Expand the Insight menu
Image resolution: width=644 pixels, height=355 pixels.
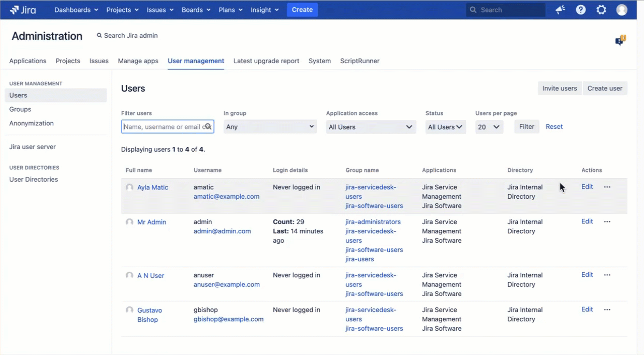click(265, 10)
